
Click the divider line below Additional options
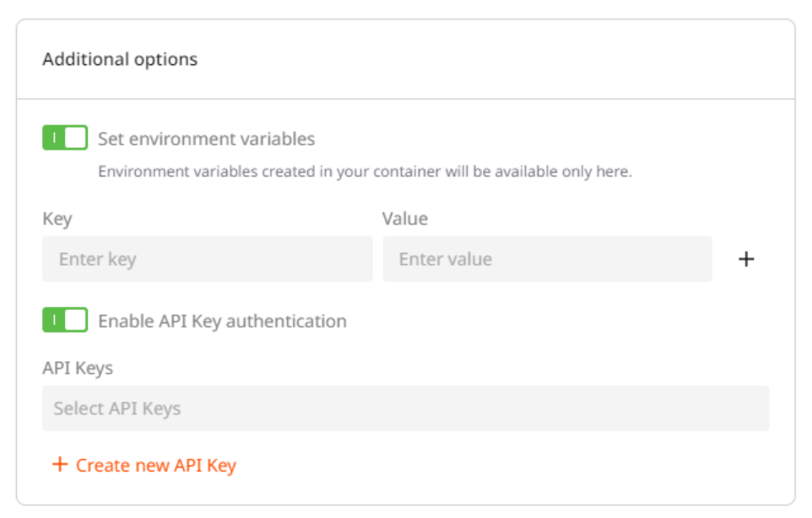(405, 99)
